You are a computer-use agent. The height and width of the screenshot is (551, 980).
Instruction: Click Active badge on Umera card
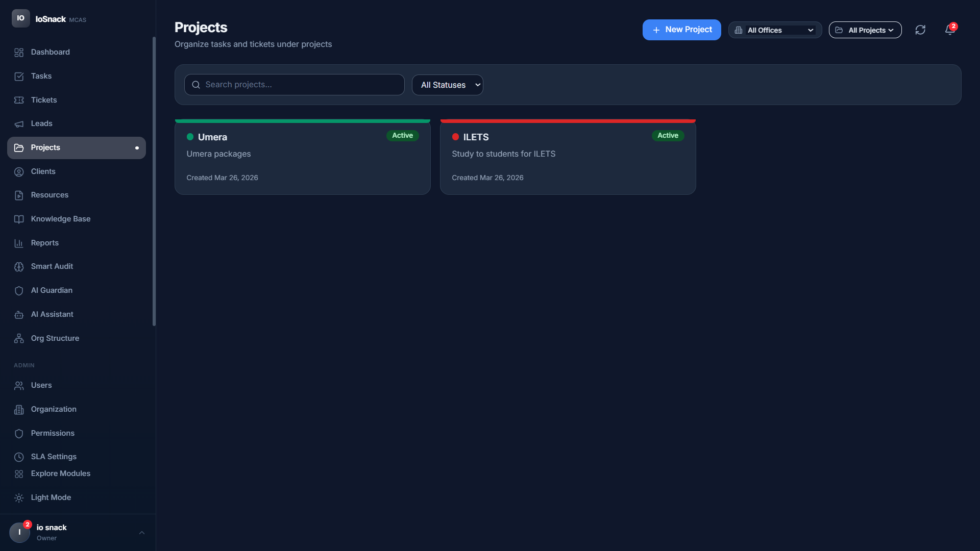click(x=402, y=136)
